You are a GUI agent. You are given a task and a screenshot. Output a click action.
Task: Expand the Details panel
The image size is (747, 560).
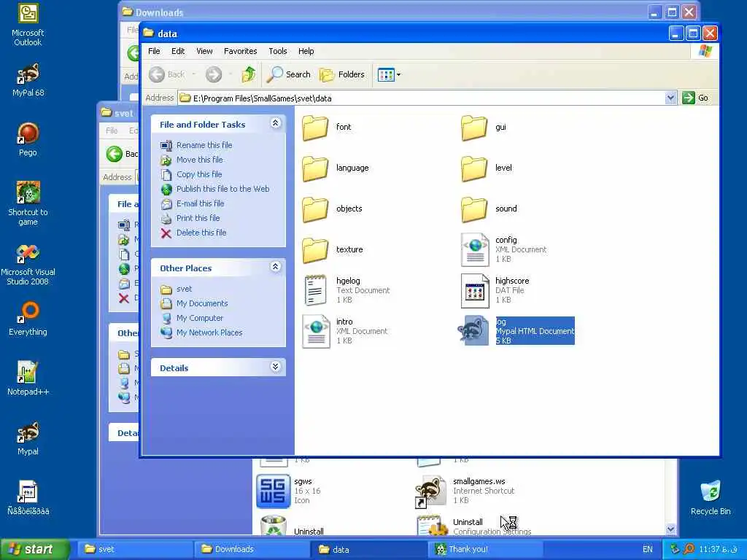pyautogui.click(x=275, y=367)
